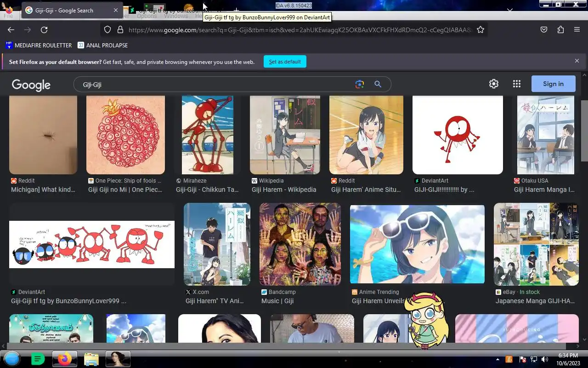This screenshot has height=368, width=588.
Task: Open the Firefox extensions puzzle icon
Action: 560,29
